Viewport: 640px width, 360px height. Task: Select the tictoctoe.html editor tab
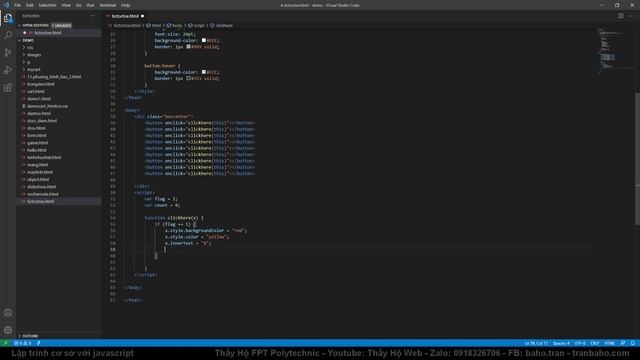pos(124,16)
